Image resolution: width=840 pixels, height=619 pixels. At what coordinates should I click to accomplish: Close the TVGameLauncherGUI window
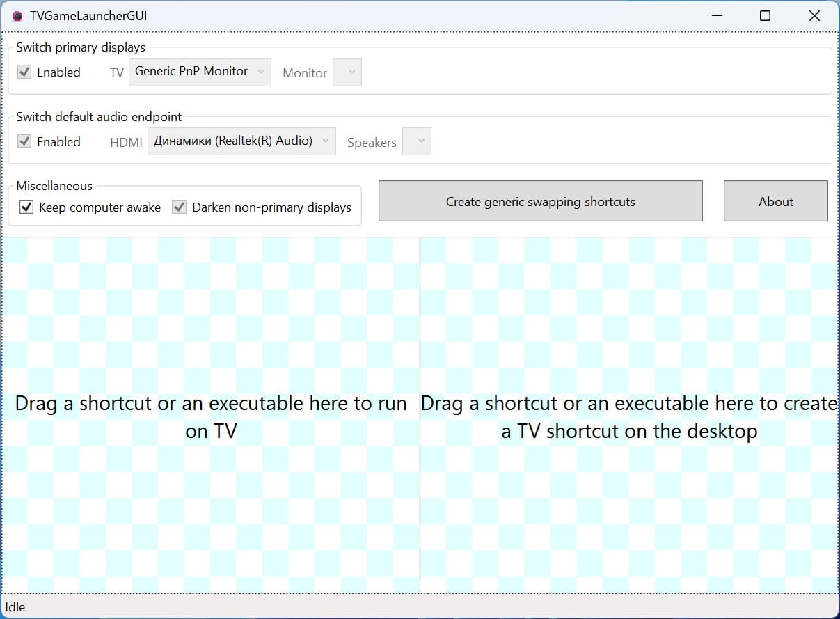[814, 16]
